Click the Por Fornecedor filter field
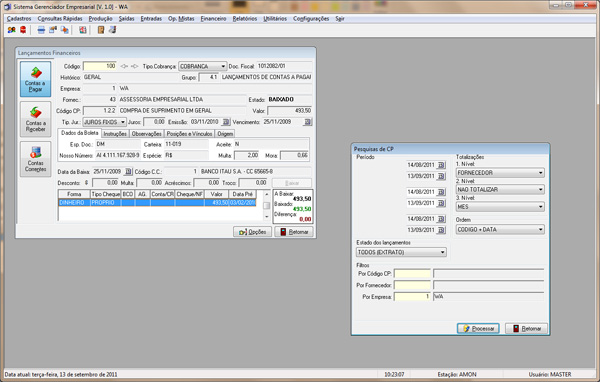Image resolution: width=600 pixels, height=382 pixels. 412,285
